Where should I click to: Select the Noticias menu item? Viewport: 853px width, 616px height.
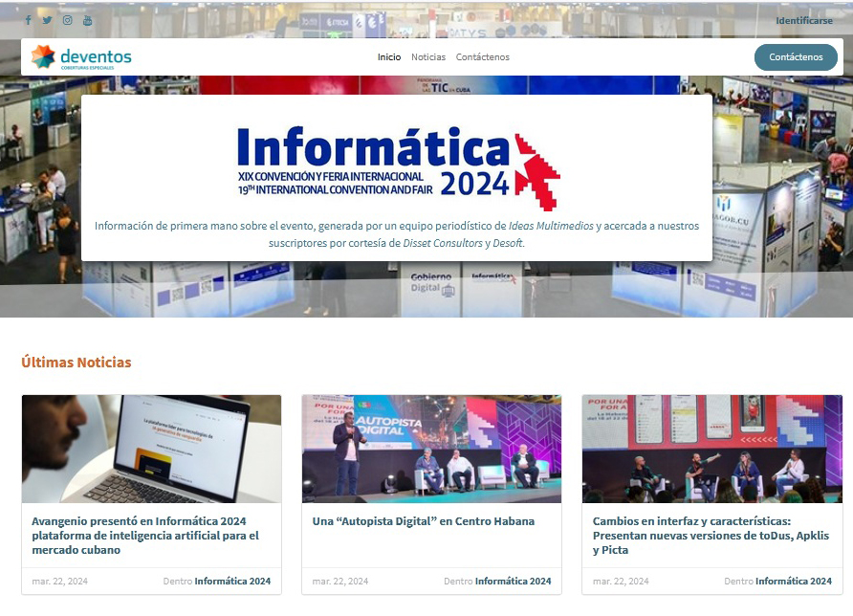428,57
